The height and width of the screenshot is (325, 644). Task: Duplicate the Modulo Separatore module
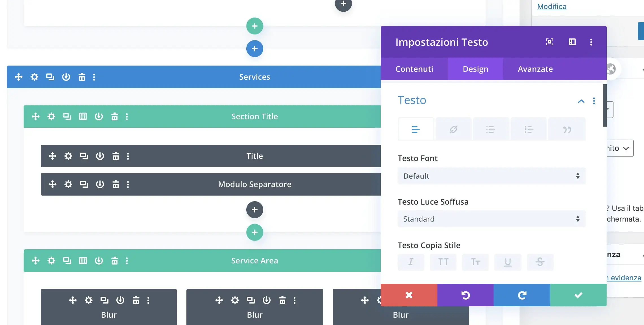84,184
